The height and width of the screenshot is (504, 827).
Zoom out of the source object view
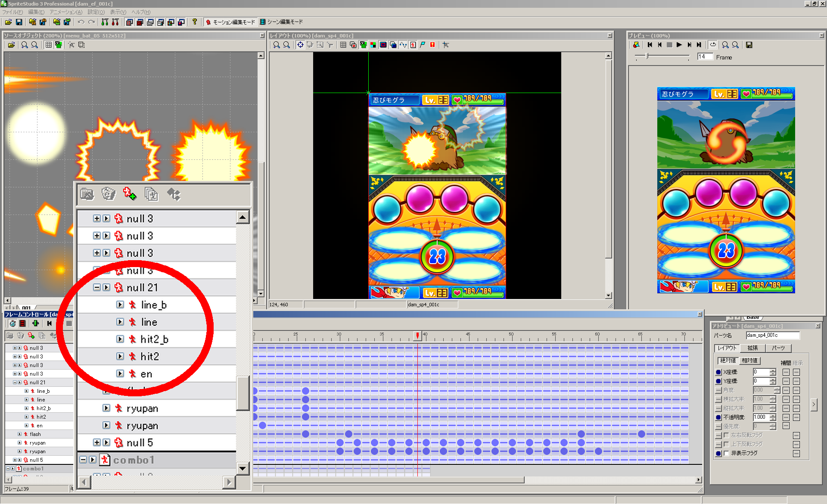[35, 45]
